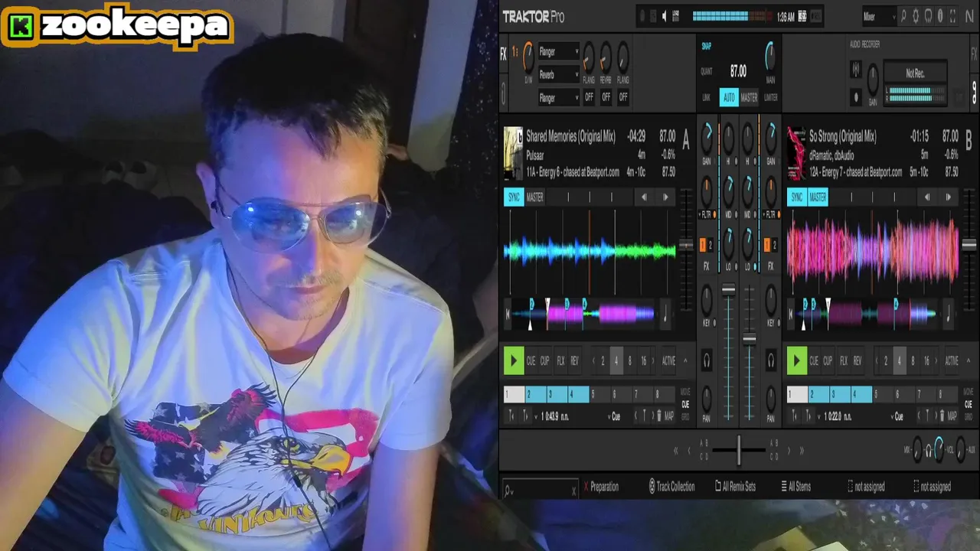Toggle SNAP in the master panel
Screen dimensions: 980x551
[707, 47]
